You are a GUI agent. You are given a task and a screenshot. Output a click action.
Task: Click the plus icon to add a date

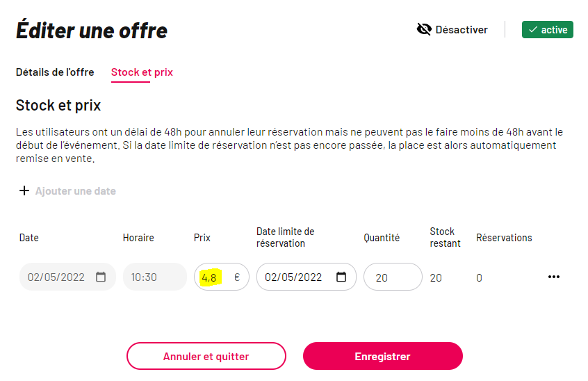[x=24, y=190]
